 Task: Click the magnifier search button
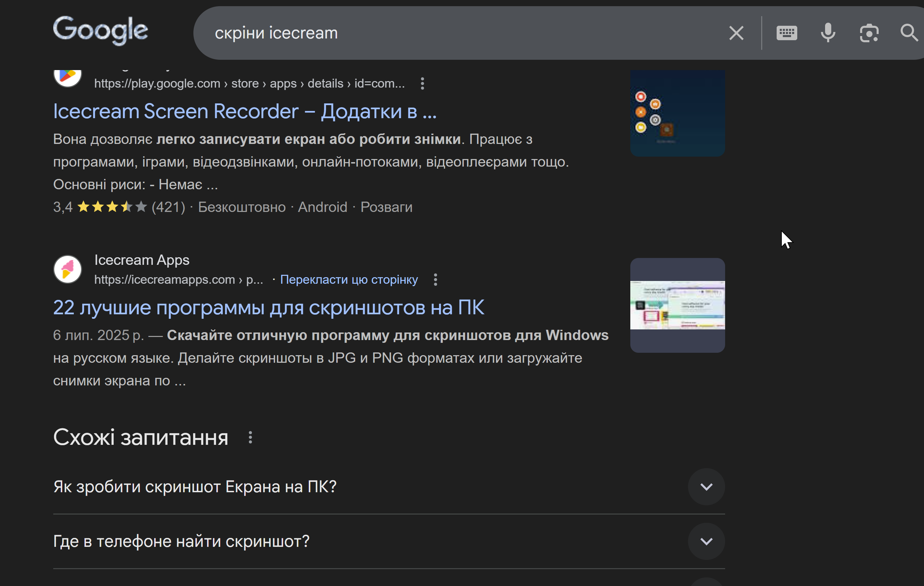909,33
